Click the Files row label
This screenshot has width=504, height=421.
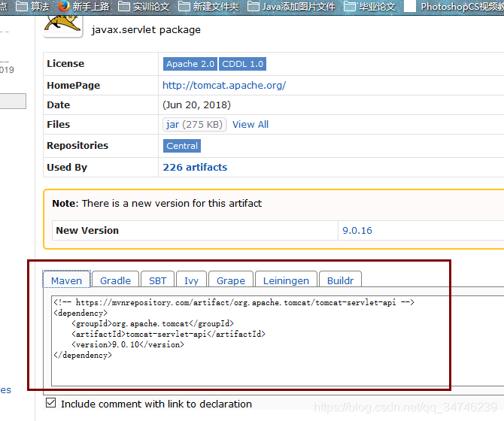coord(58,124)
